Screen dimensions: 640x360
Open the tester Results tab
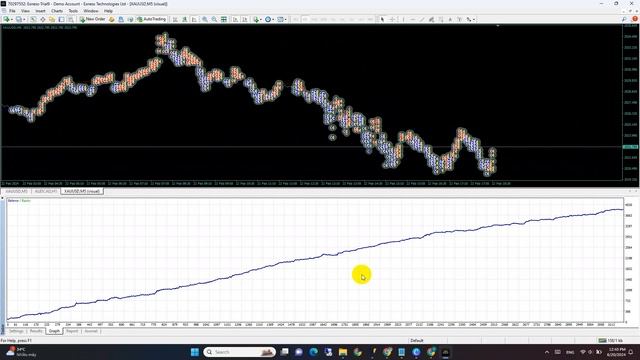click(36, 331)
